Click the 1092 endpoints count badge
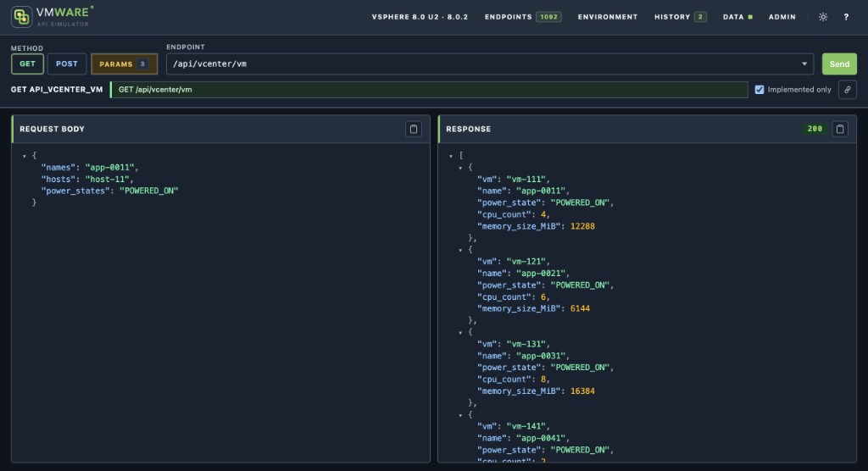The image size is (868, 471). pyautogui.click(x=548, y=17)
